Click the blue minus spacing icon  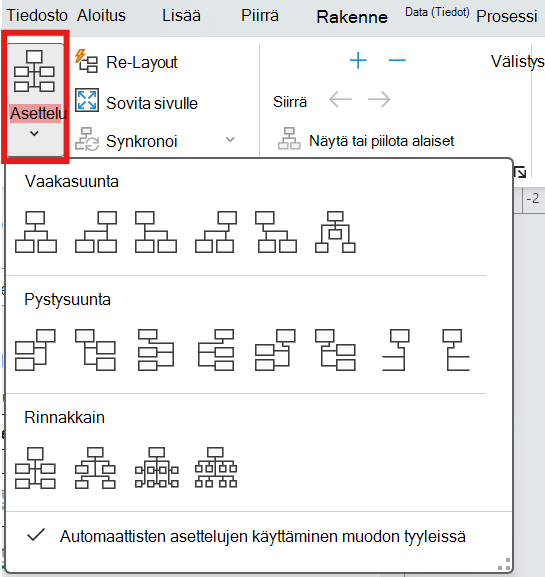[397, 60]
